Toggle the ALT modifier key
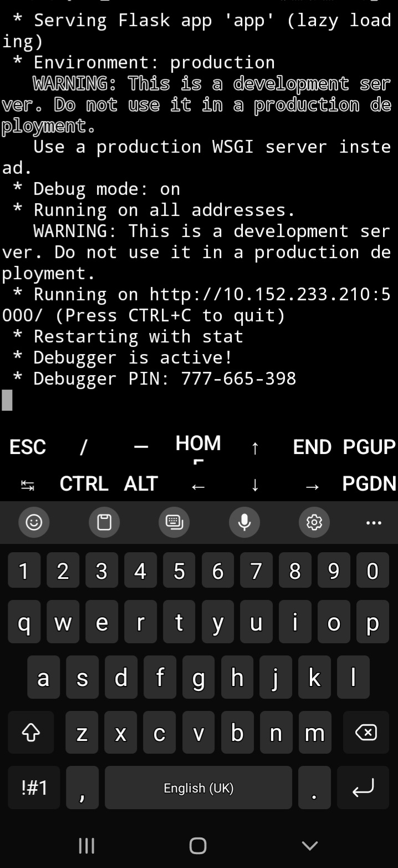Viewport: 398px width, 868px height. click(x=141, y=484)
